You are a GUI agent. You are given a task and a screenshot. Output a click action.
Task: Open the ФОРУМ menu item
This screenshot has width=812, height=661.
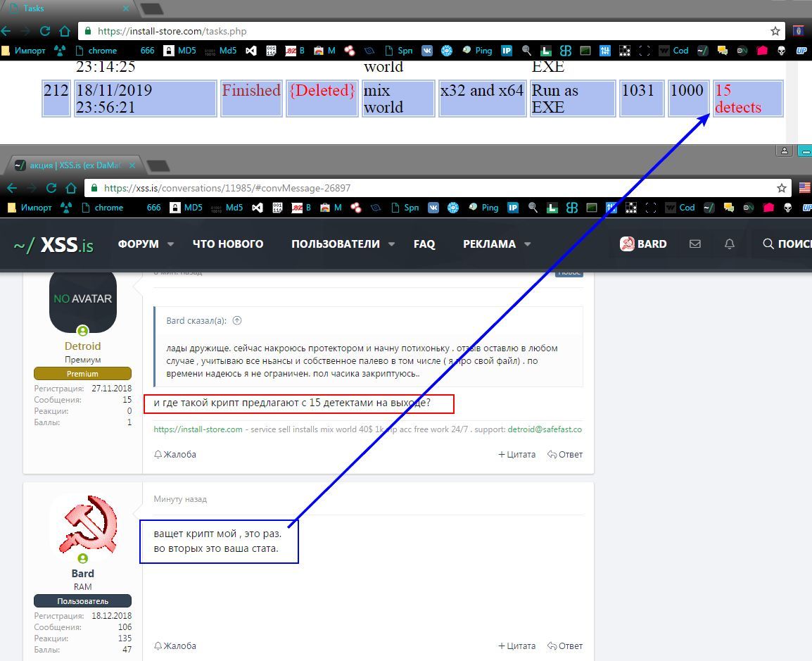139,244
